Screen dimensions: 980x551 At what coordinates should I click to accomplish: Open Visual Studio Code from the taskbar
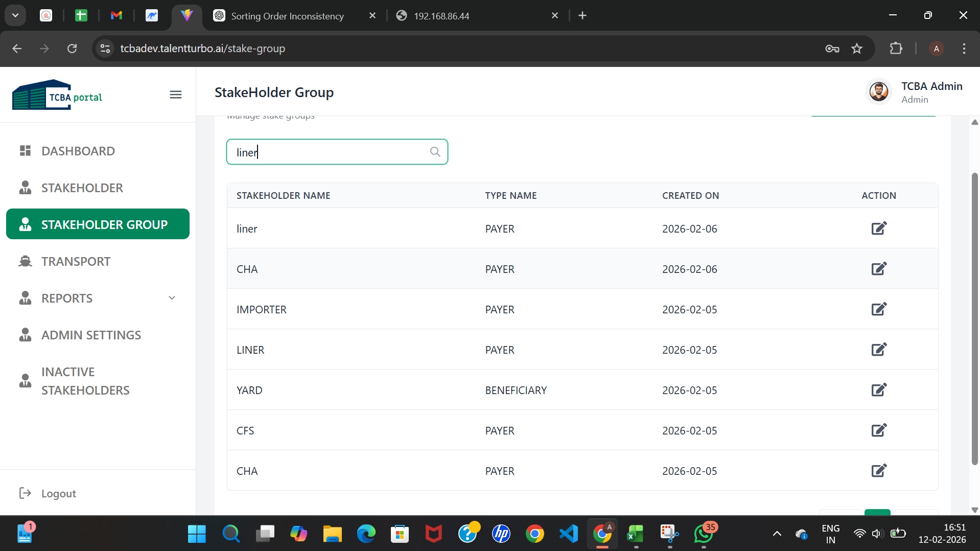569,534
